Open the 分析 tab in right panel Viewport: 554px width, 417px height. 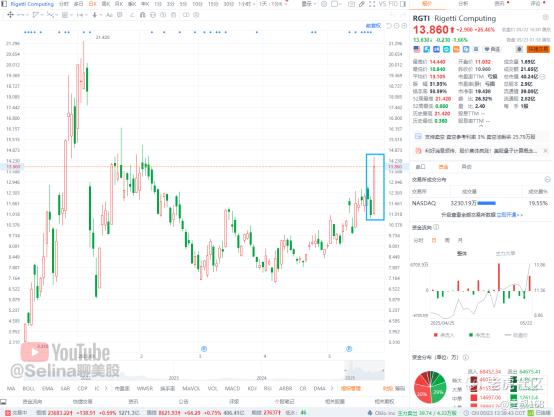coord(463,4)
